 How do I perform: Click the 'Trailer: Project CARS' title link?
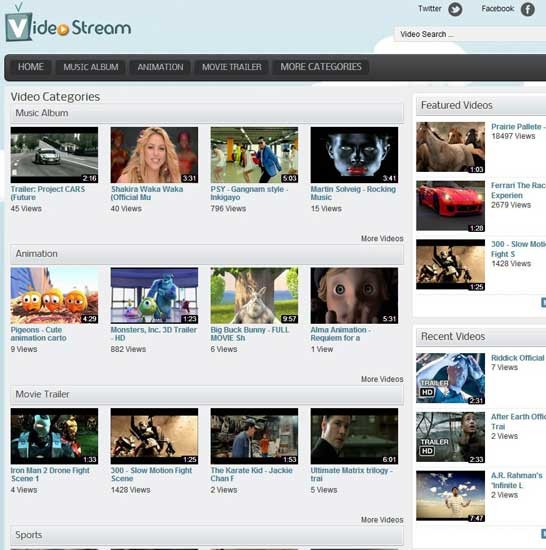tap(48, 193)
